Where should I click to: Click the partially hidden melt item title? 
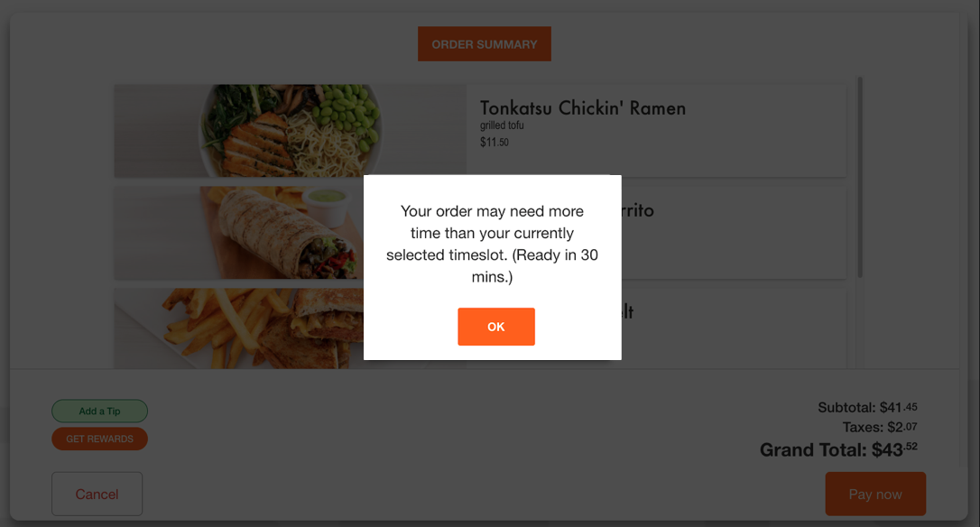coord(627,311)
